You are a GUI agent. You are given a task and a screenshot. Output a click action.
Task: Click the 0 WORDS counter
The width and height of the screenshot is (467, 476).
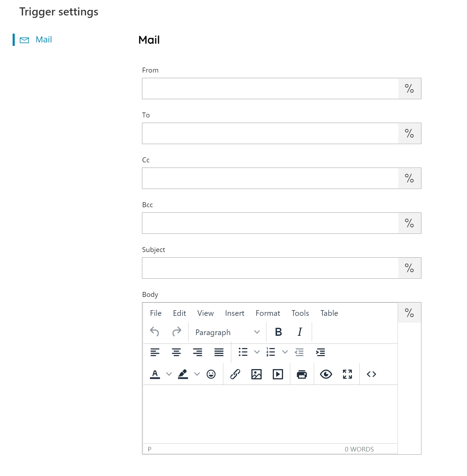coord(359,449)
